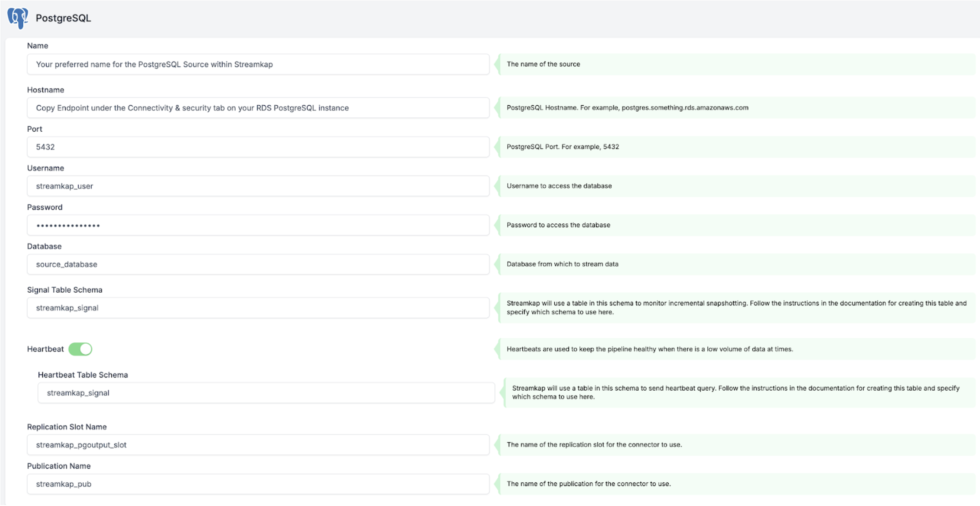Viewport: 980px width, 506px height.
Task: Click the heartbeat query schema hint text
Action: [735, 392]
